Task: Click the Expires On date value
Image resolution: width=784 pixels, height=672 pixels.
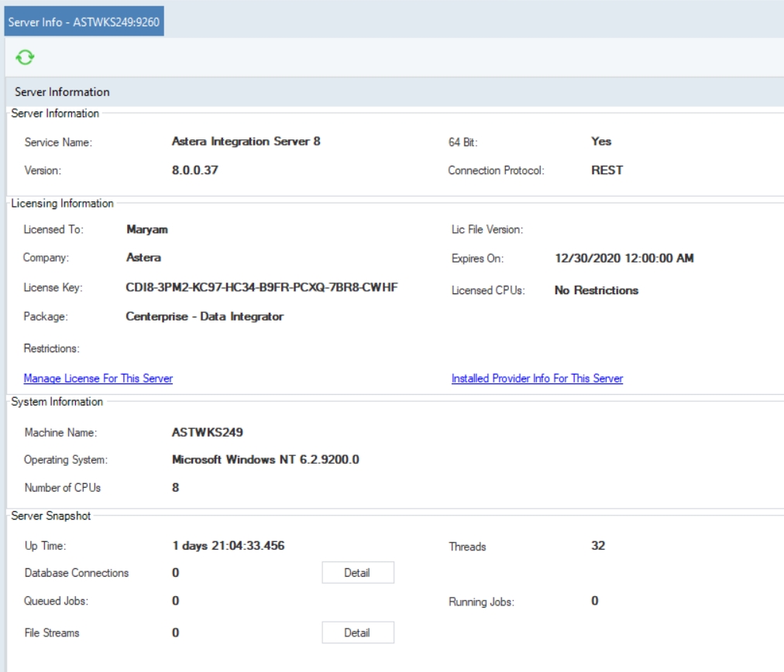Action: point(624,259)
